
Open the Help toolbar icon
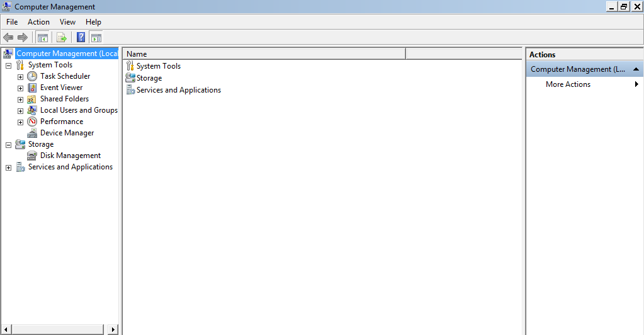point(81,38)
